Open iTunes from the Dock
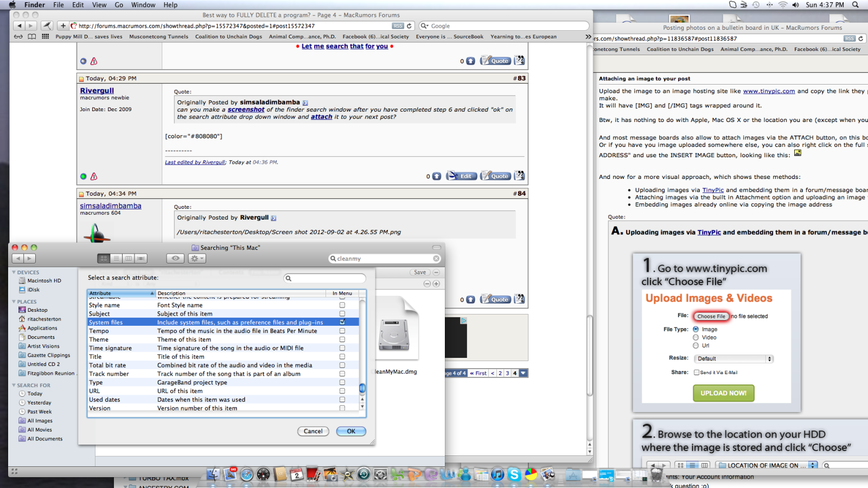This screenshot has height=488, width=868. [x=497, y=474]
